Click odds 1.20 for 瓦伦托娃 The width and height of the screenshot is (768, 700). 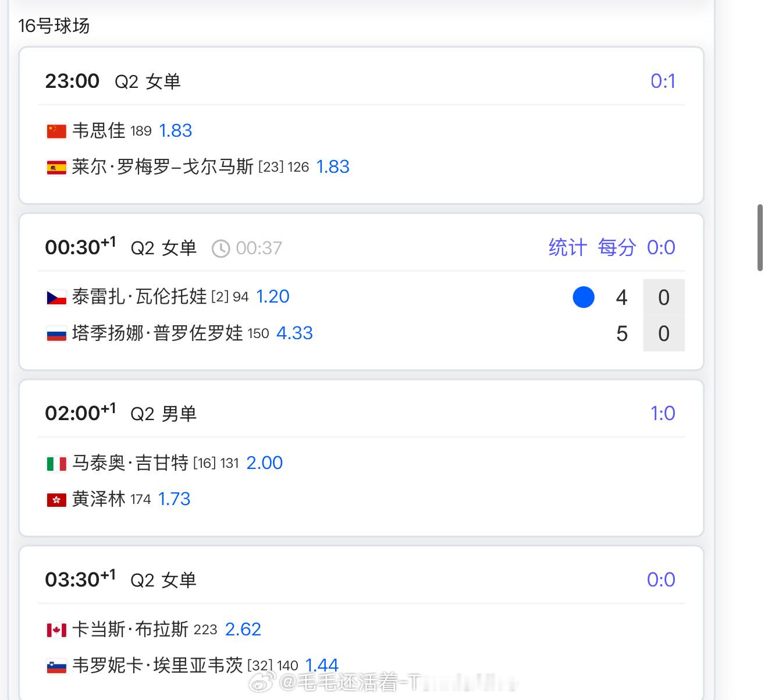click(x=273, y=297)
